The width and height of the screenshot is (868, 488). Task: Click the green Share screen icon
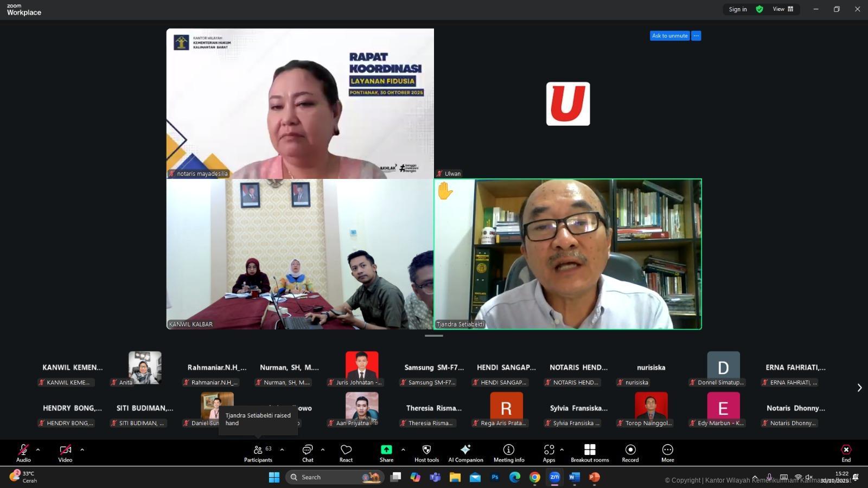coord(386,450)
